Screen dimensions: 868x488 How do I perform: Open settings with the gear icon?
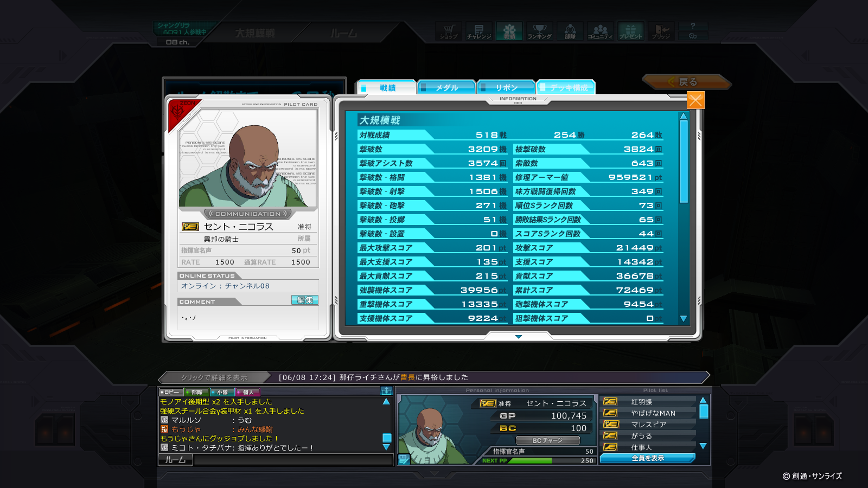(x=693, y=36)
